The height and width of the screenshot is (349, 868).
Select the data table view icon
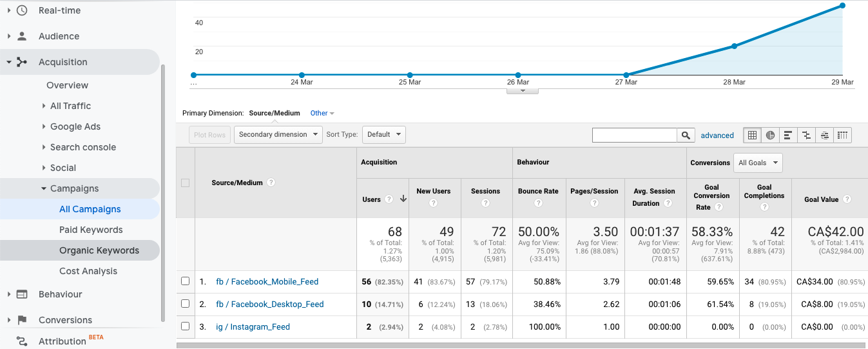point(752,135)
